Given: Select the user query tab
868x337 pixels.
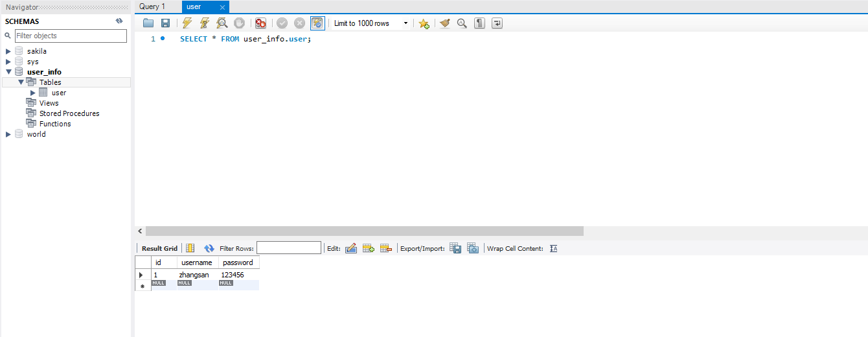Looking at the screenshot, I should [x=194, y=6].
